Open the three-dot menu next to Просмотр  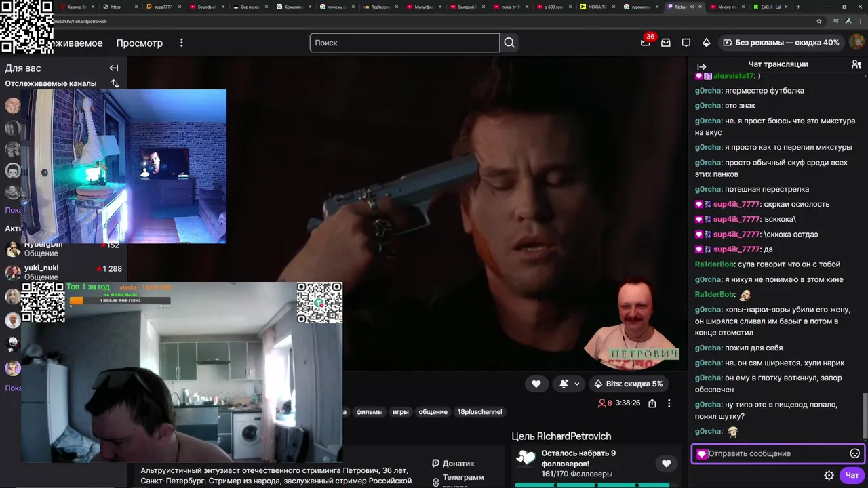[181, 43]
